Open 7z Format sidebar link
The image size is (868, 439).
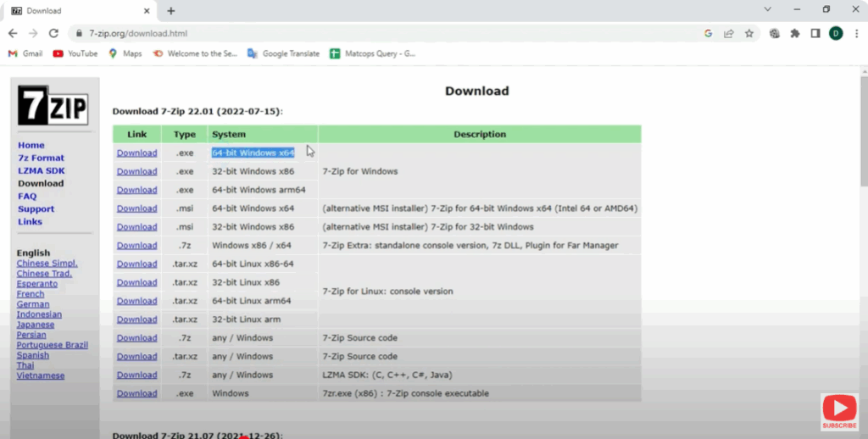[x=41, y=158]
